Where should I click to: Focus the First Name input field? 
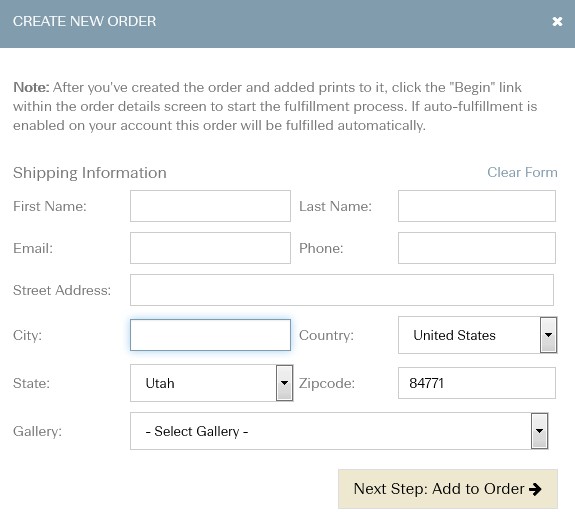pyautogui.click(x=210, y=206)
